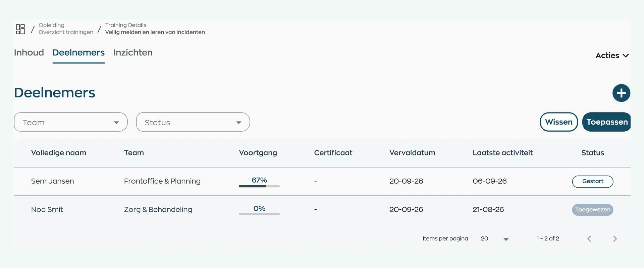This screenshot has height=268, width=644.
Task: Open Overzicht trainingen breadcrumb link
Action: [66, 32]
